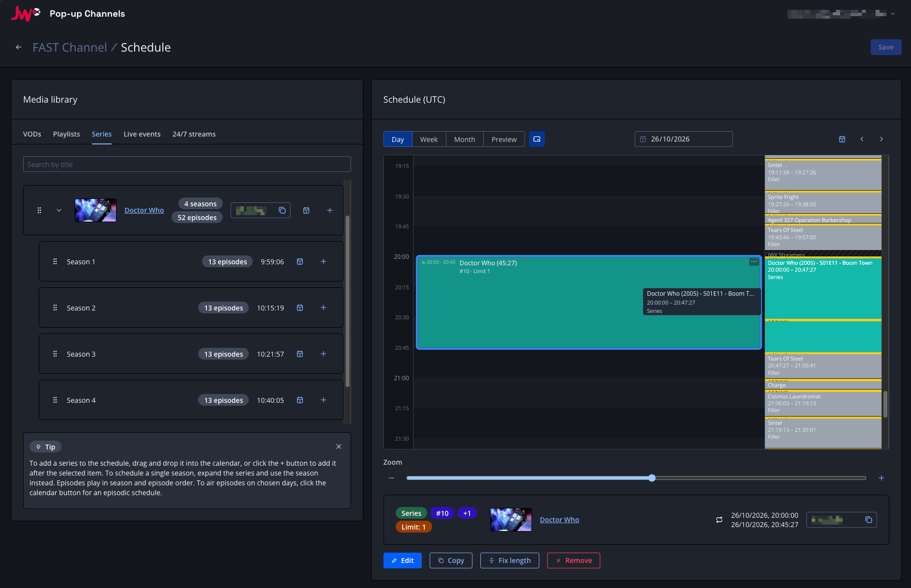Open calendar scheduling for Season 4

pos(300,400)
